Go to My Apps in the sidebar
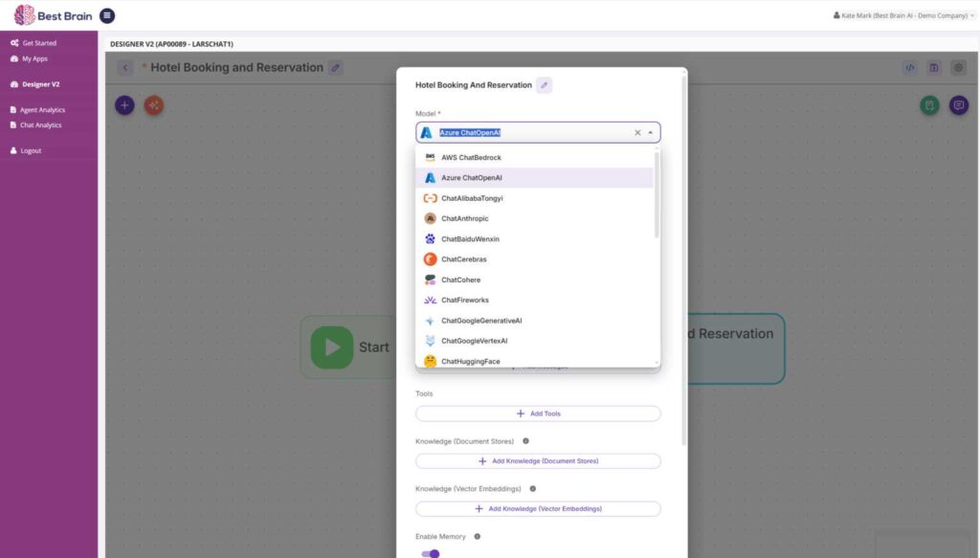980x558 pixels. (x=29, y=58)
